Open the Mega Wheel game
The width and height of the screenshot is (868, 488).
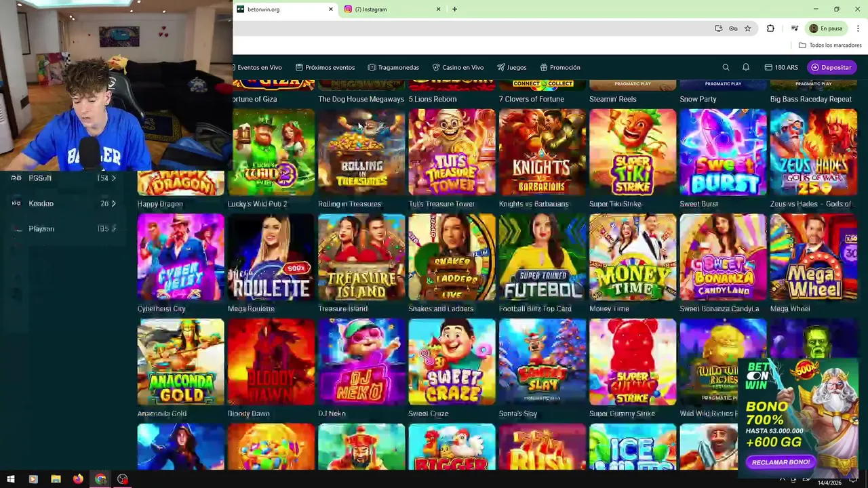[814, 258]
